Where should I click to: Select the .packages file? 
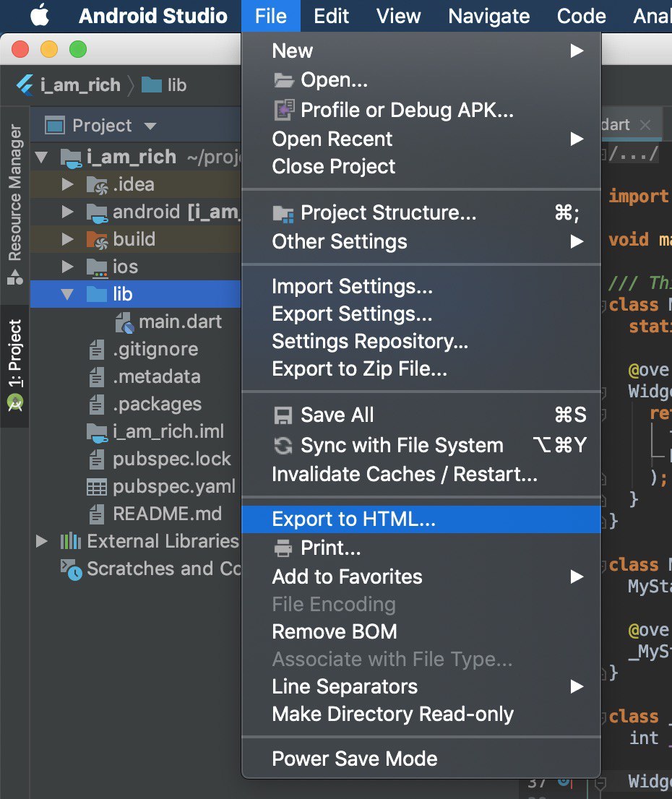pos(145,405)
